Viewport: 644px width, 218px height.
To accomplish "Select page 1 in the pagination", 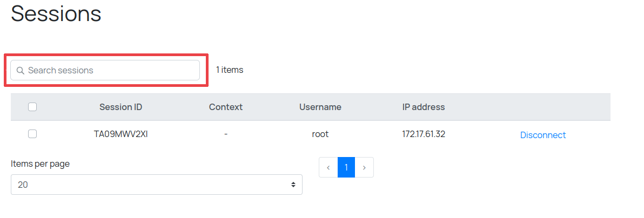I will point(346,167).
